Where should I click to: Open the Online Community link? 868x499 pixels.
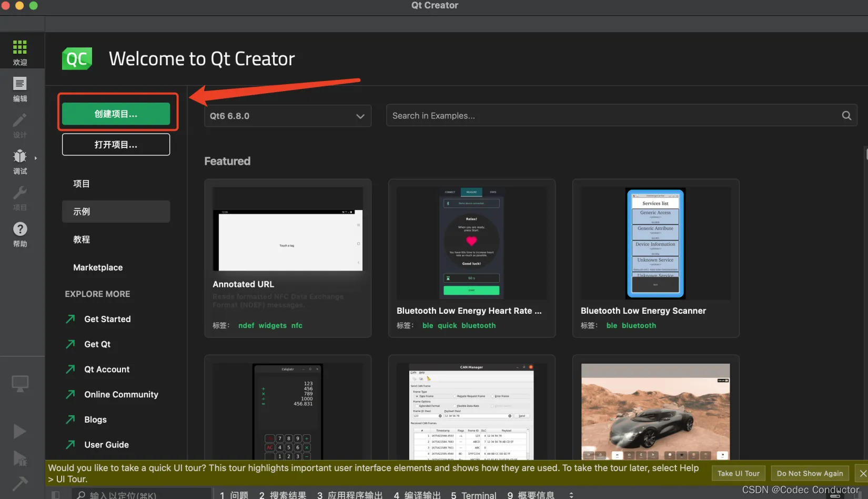(121, 394)
